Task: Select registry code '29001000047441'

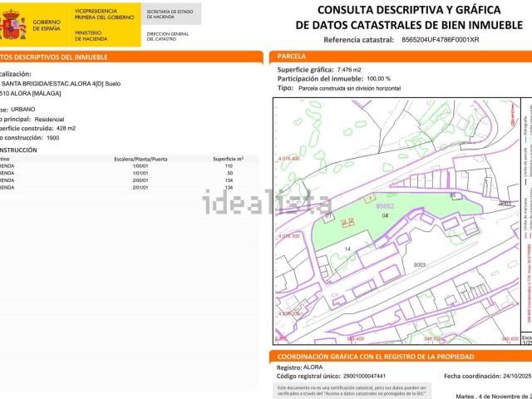Action: click(x=364, y=376)
